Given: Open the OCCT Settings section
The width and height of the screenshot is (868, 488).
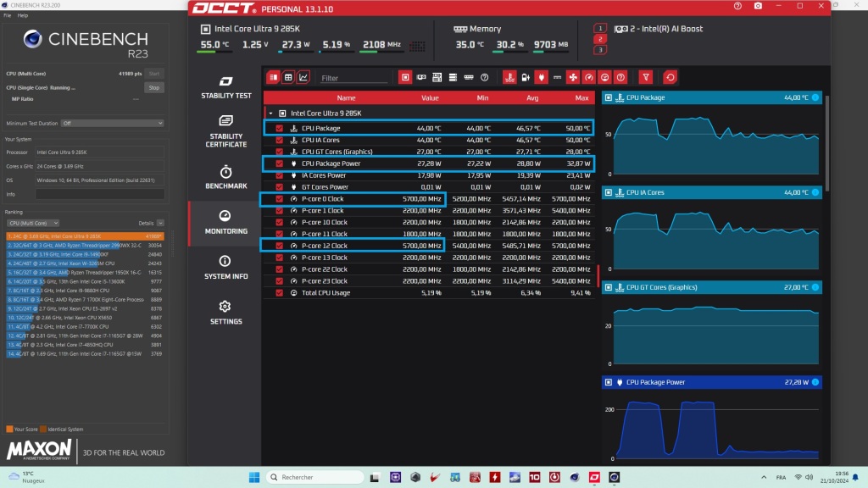Looking at the screenshot, I should click(x=225, y=313).
